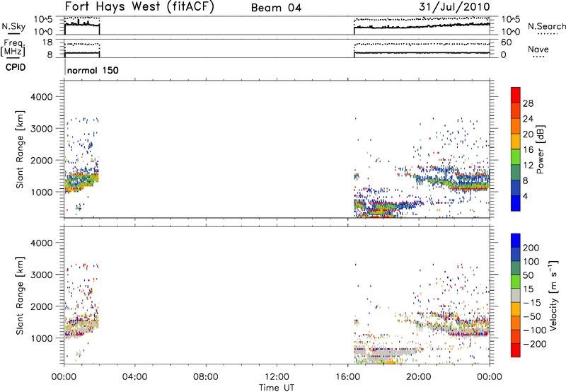Click the '24' label on Power color bar
Screen dimensions: 566x392
(x=528, y=119)
